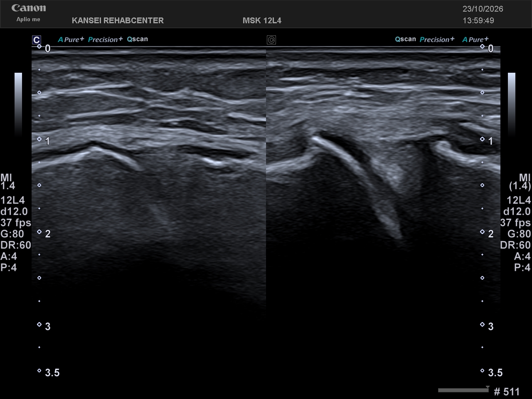This screenshot has height=399, width=532.
Task: Click the cine frame slider bar
Action: pyautogui.click(x=463, y=390)
